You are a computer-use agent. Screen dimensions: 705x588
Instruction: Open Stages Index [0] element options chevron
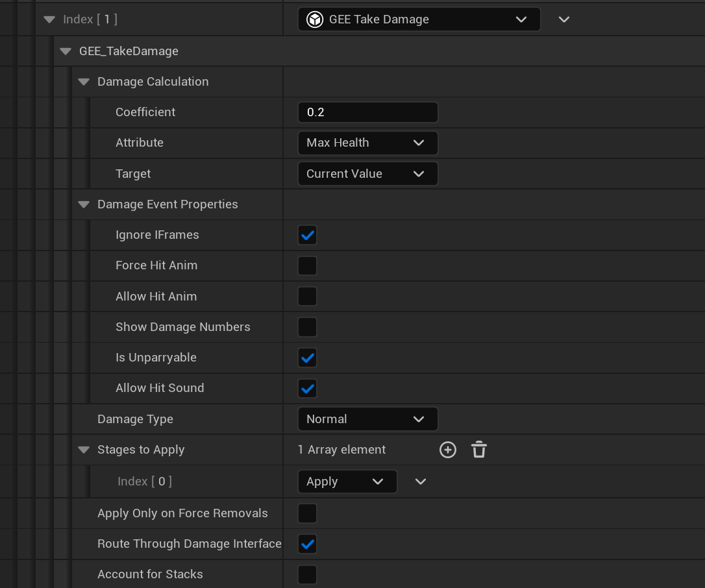tap(421, 482)
